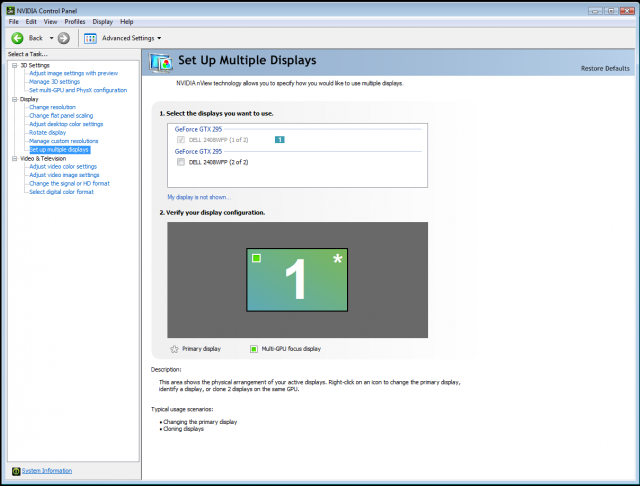The width and height of the screenshot is (640, 486).
Task: Select the display 1 arrangement thumbnail
Action: pyautogui.click(x=297, y=280)
